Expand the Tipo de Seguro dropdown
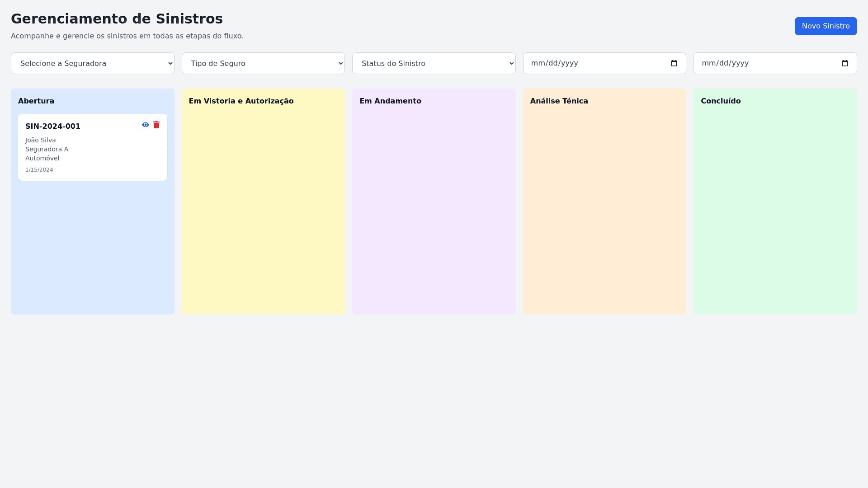This screenshot has width=868, height=488. (263, 63)
